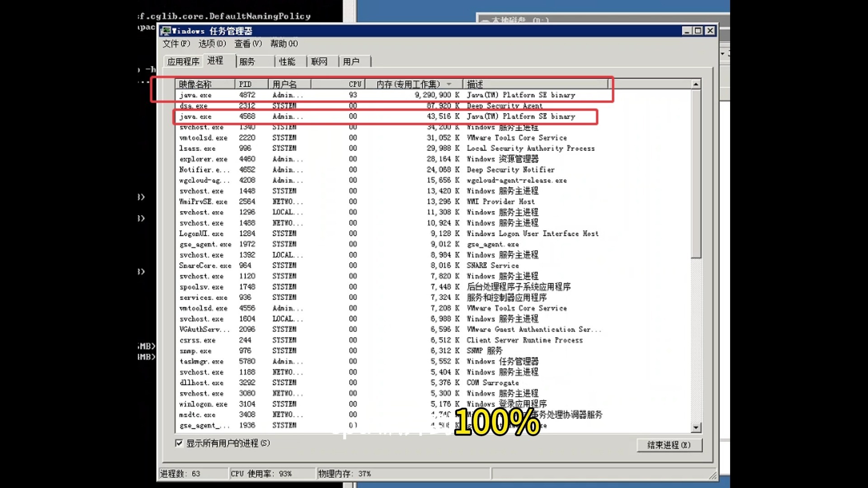Click the 9,290,900 K memory value

(437, 95)
